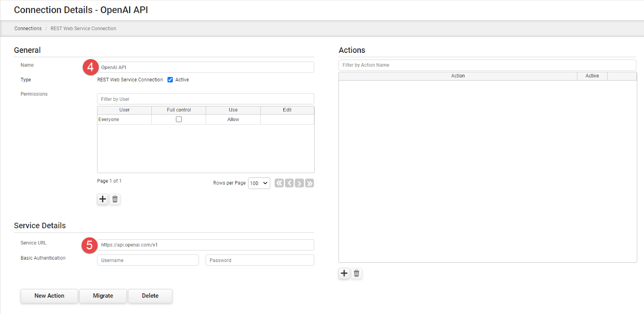644x314 pixels.
Task: Open Rows per Page dropdown
Action: coord(259,183)
